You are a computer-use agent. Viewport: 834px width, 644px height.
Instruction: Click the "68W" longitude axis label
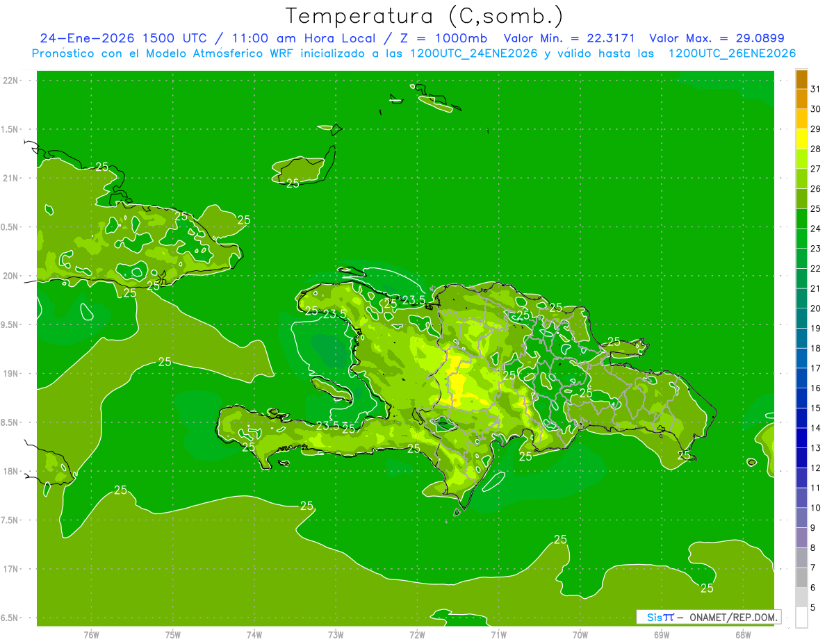click(743, 635)
